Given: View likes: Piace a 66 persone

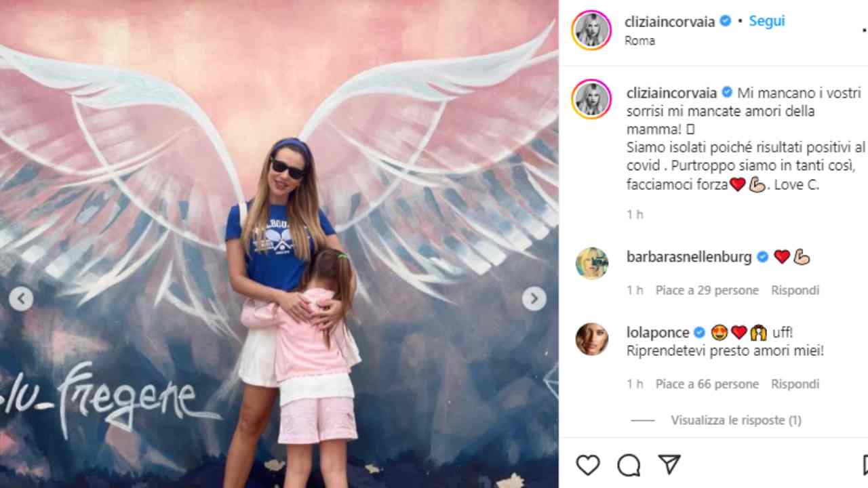Looking at the screenshot, I should tap(707, 384).
